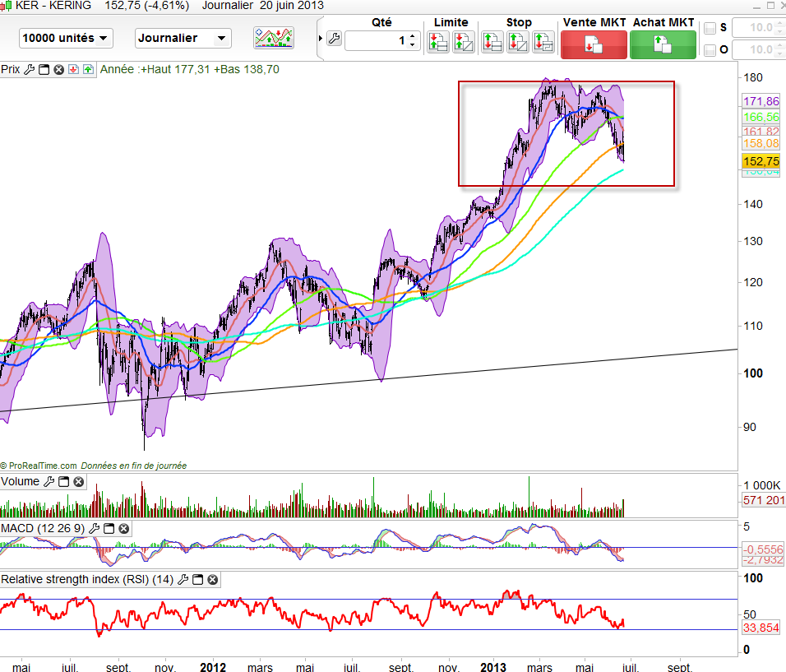Enable the O checkbox
Image resolution: width=786 pixels, height=672 pixels.
(710, 51)
